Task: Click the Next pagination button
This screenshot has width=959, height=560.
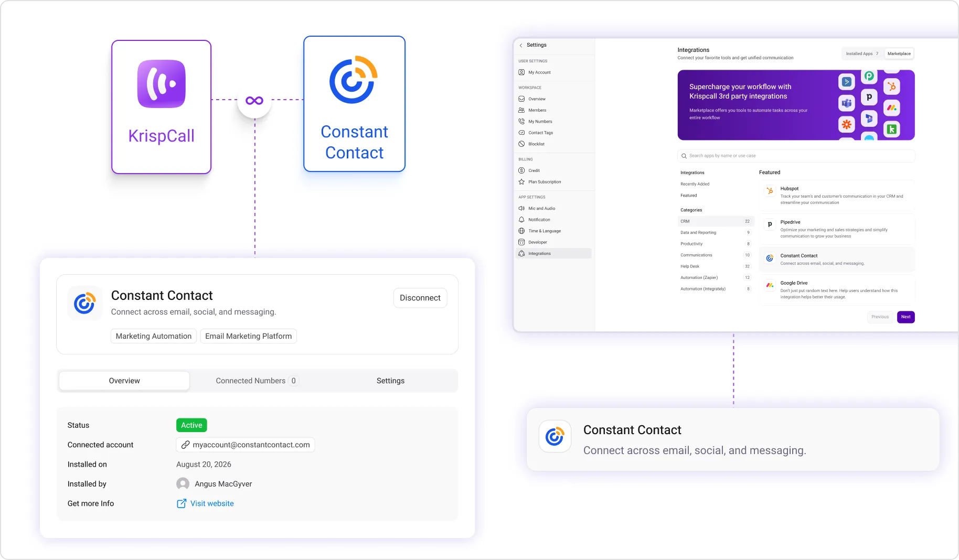Action: click(905, 317)
